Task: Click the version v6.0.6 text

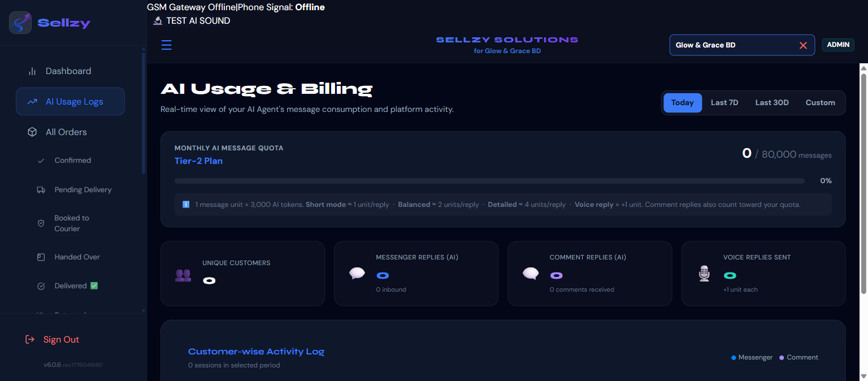Action: 52,365
